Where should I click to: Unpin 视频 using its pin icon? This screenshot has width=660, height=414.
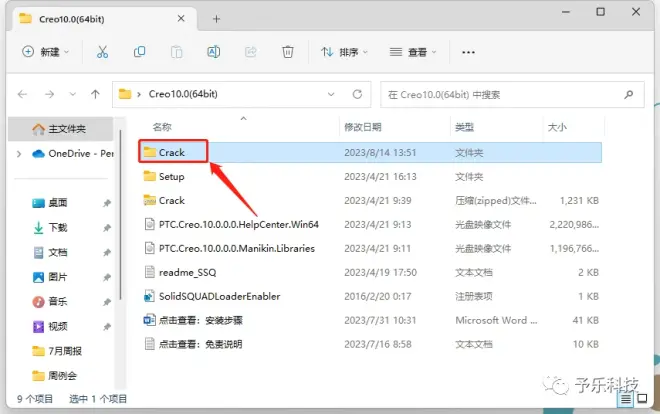(x=107, y=327)
